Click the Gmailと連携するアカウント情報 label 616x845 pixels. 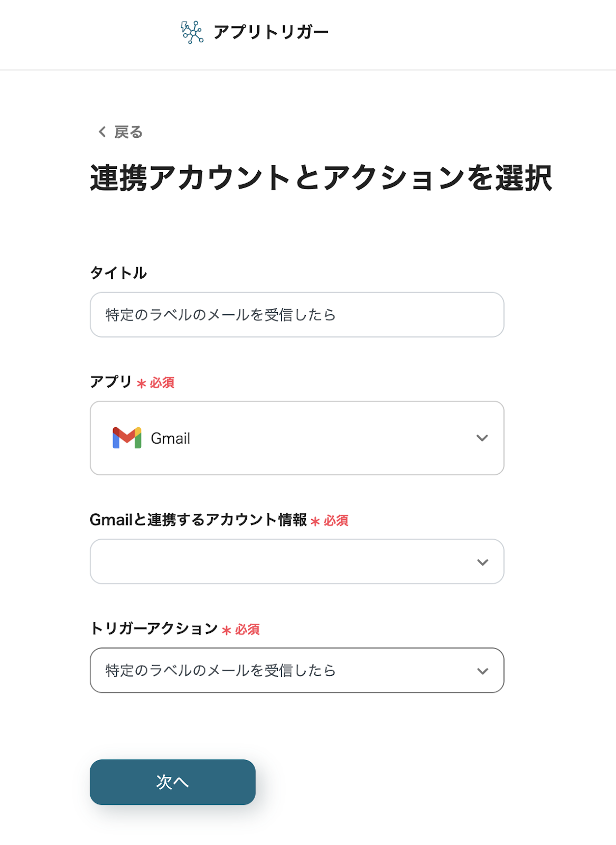click(x=198, y=520)
